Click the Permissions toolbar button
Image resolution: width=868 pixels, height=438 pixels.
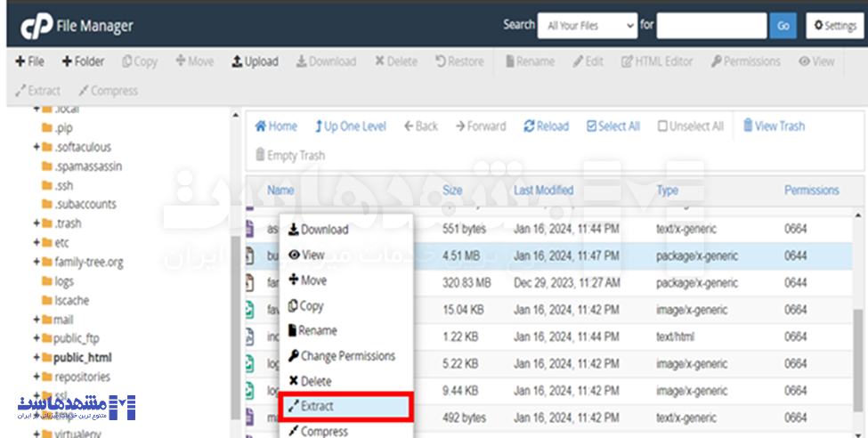(746, 61)
